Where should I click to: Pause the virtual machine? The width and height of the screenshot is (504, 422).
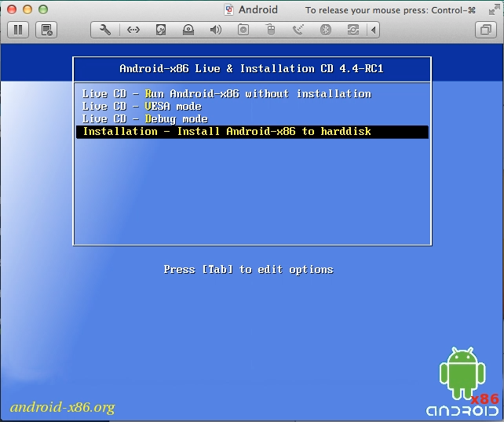click(x=18, y=30)
